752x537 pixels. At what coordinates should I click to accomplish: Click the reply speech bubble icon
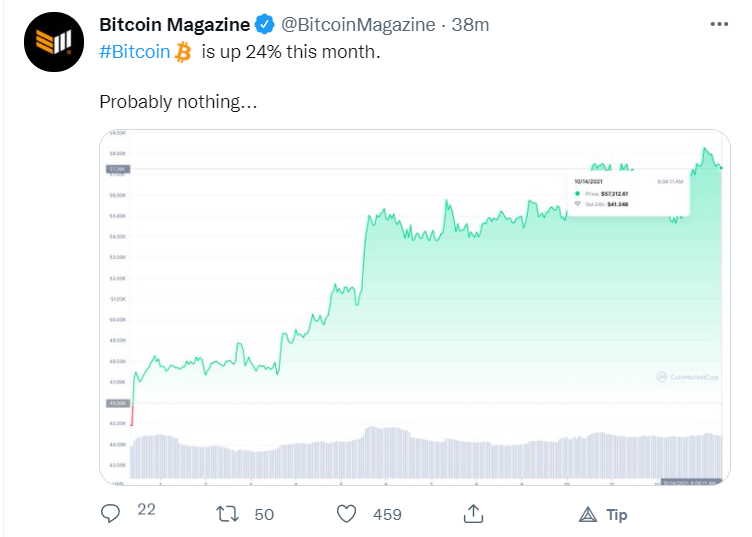(110, 514)
